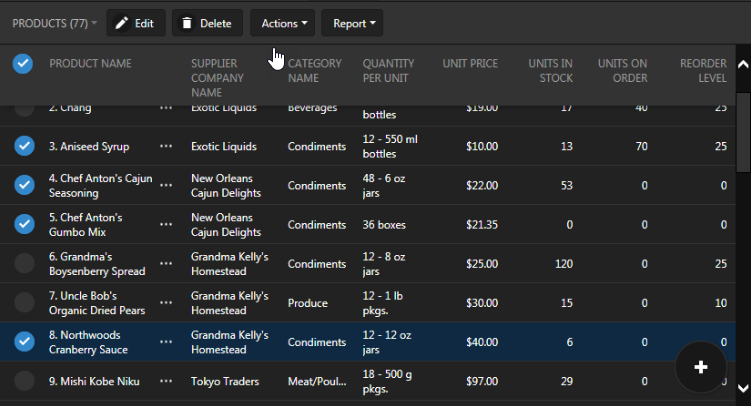
Task: Open ellipsis menu for Grandma's Boysenberry Spread
Action: 166,264
